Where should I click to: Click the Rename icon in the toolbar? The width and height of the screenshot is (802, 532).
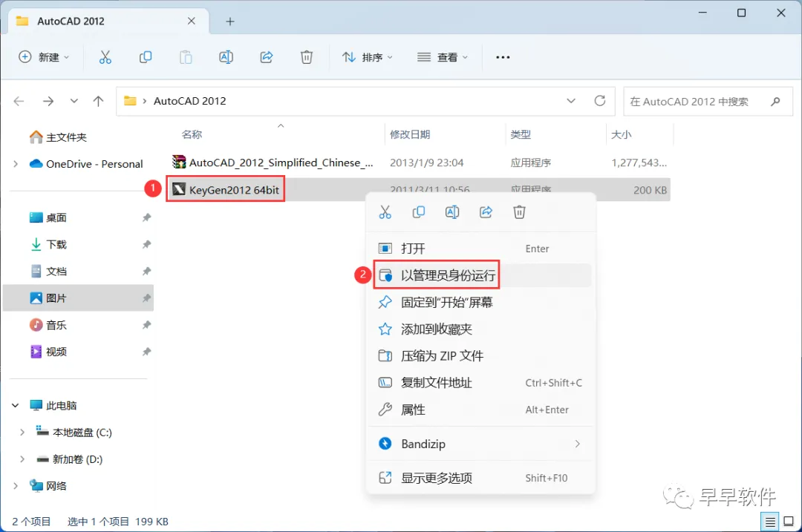(x=226, y=57)
